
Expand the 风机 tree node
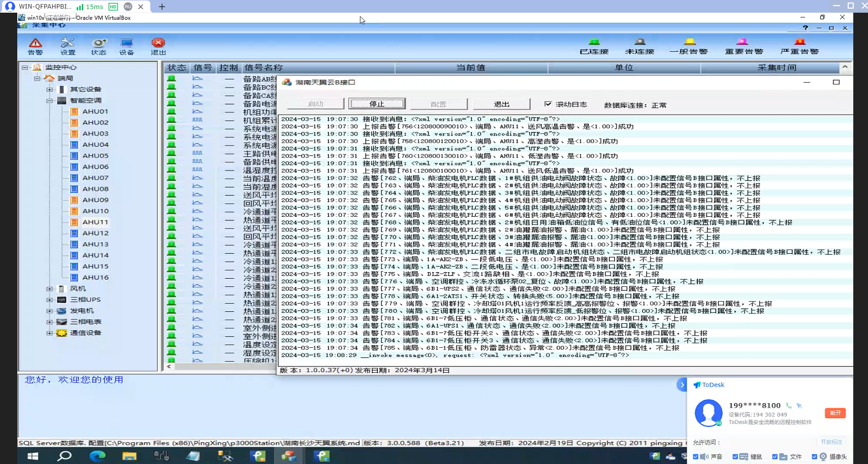(50, 288)
